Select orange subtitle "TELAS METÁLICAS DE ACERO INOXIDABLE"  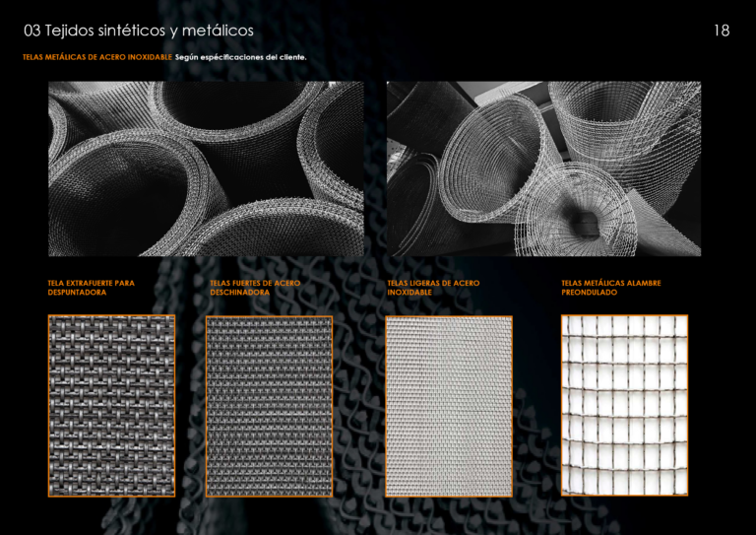pos(97,57)
